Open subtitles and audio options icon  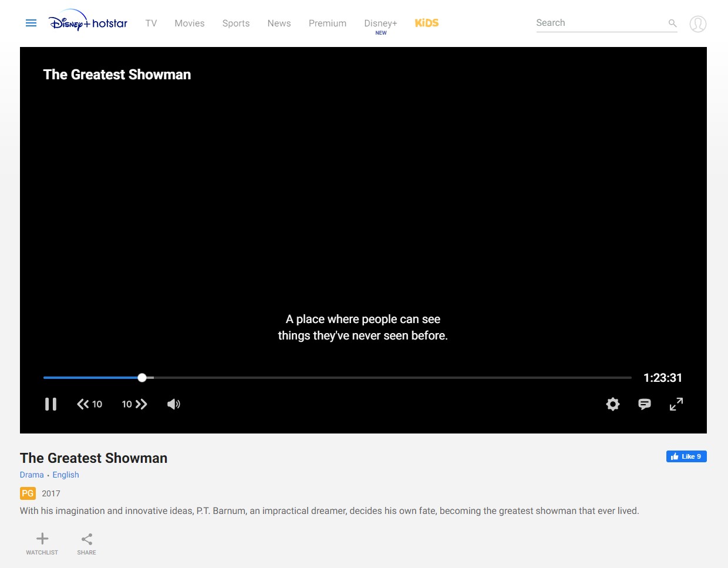tap(645, 404)
